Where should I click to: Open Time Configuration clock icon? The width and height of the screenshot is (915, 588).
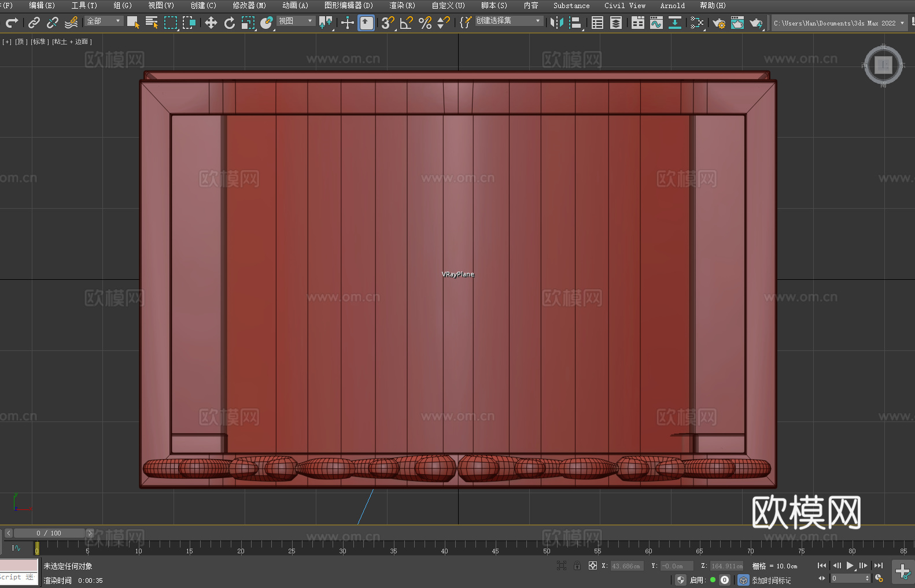point(879,578)
